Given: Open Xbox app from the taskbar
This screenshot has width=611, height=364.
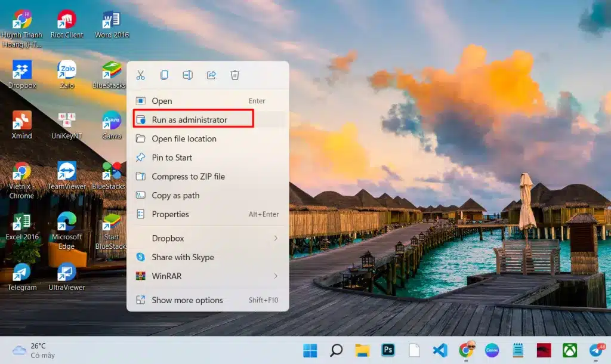Looking at the screenshot, I should (x=570, y=350).
